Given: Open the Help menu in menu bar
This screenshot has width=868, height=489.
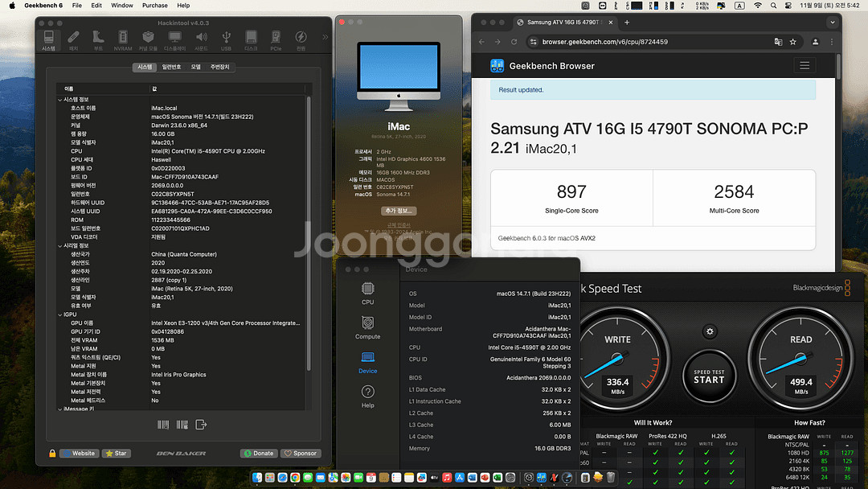Looking at the screenshot, I should 183,6.
